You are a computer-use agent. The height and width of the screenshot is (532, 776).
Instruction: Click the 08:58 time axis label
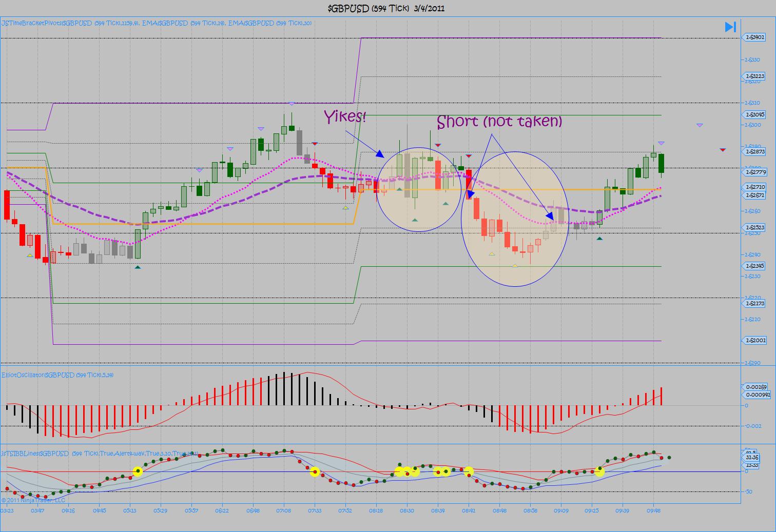[530, 510]
